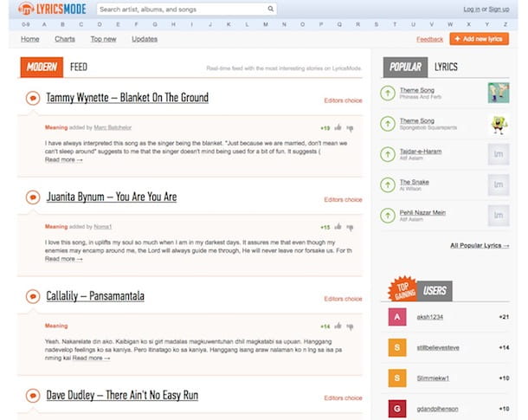Browse artists starting with letter M
The height and width of the screenshot is (420, 528).
coord(266,24)
